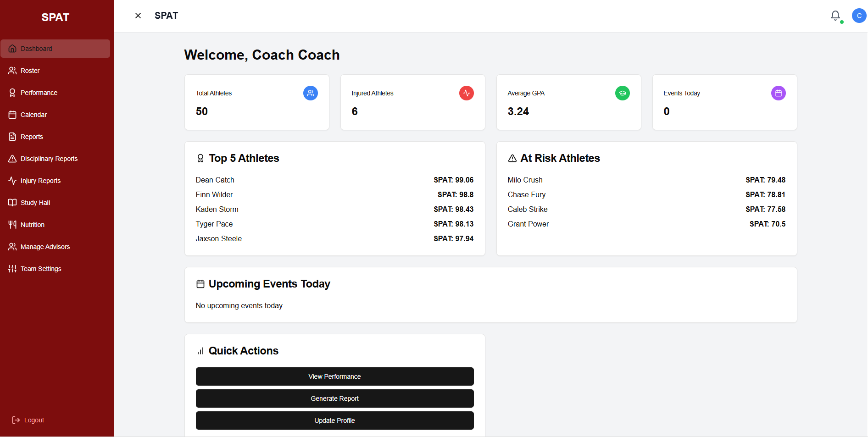868x437 pixels.
Task: Click the Update Profile button
Action: pyautogui.click(x=334, y=420)
